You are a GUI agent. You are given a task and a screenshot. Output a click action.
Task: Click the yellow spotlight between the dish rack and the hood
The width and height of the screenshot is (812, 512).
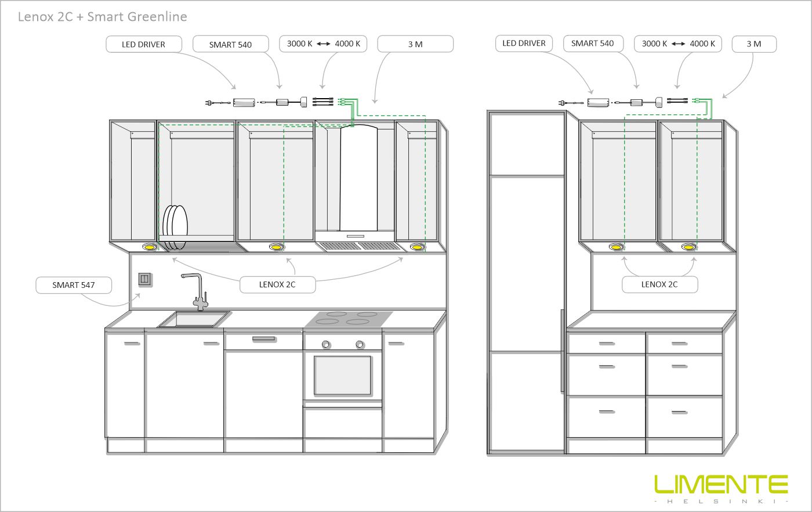coord(276,247)
